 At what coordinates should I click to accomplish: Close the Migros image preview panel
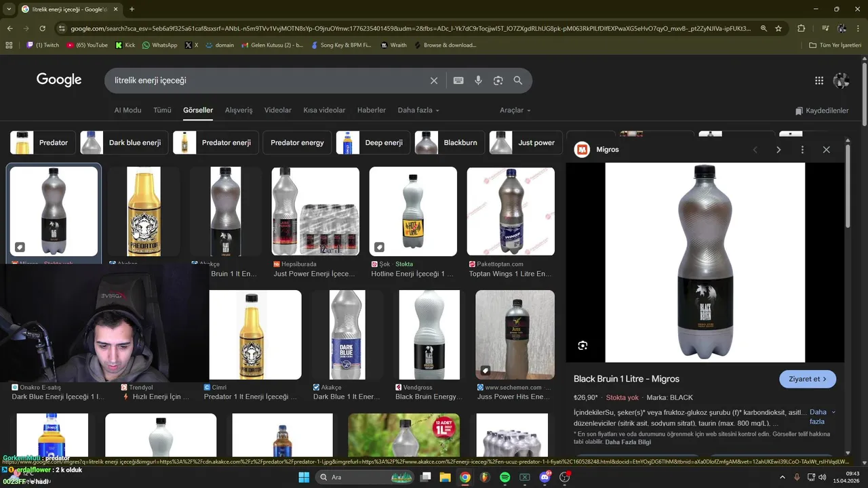coord(826,150)
